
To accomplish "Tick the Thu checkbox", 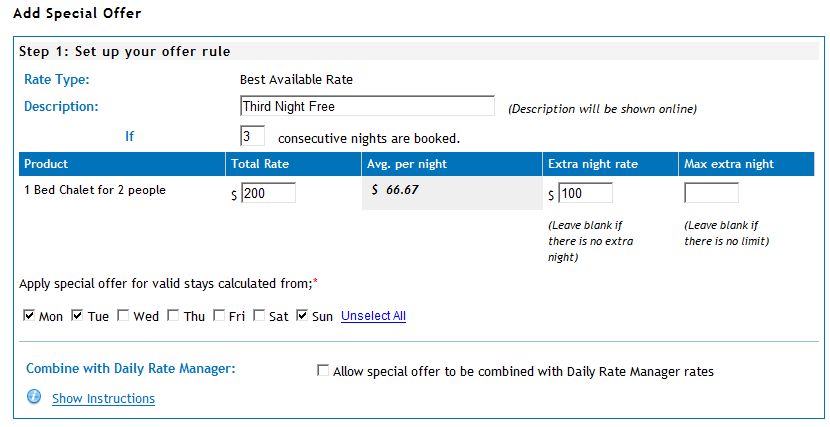I will click(173, 316).
